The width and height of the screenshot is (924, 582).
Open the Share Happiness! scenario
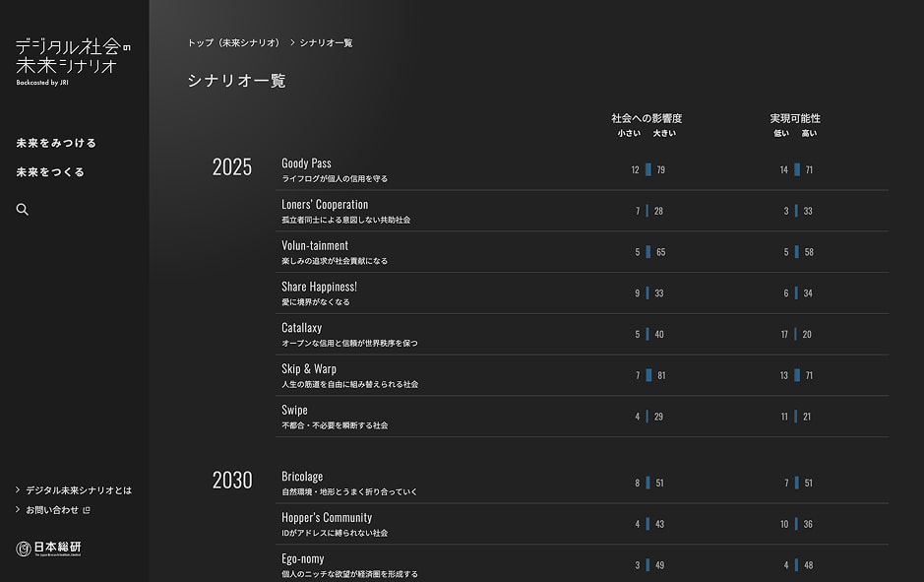(x=319, y=287)
